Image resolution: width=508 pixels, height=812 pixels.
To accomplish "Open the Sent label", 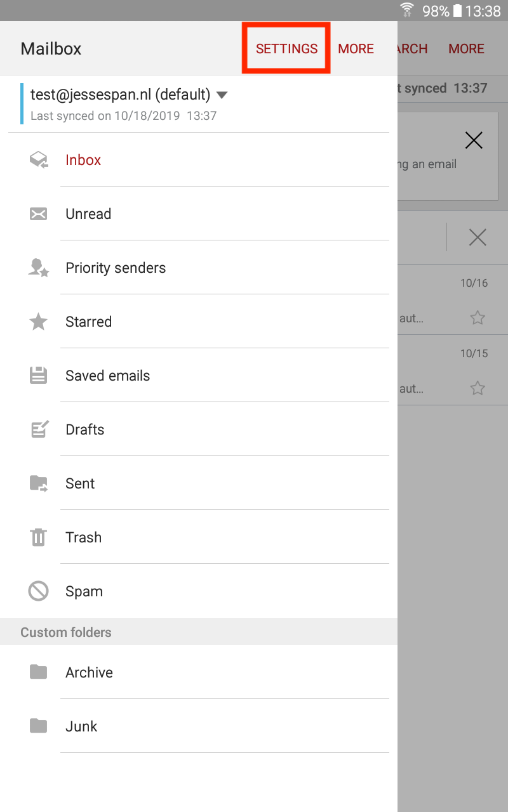I will (x=80, y=483).
